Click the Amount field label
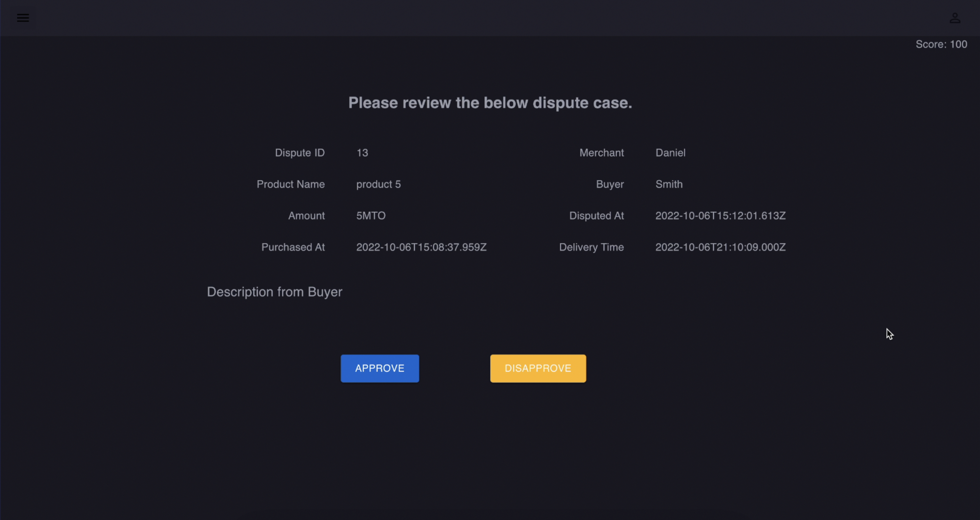980x520 pixels. click(x=306, y=216)
